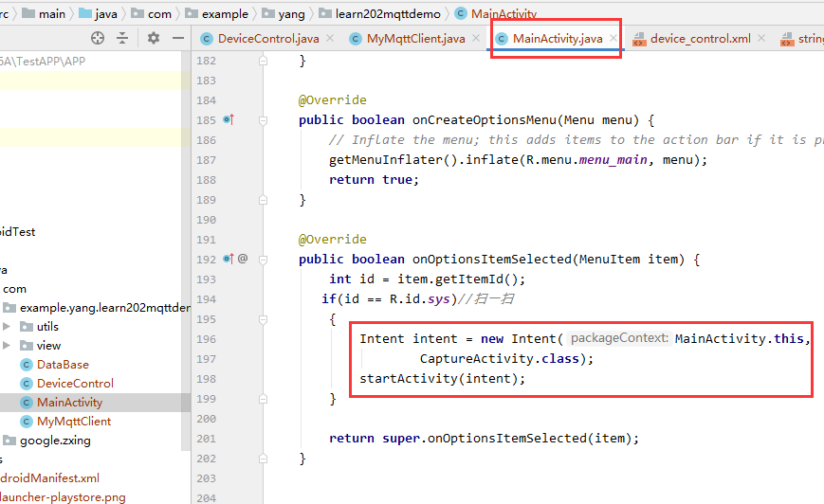Screen dimensions: 824x504
Task: Hide the project panel with minus icon
Action: pyautogui.click(x=178, y=38)
